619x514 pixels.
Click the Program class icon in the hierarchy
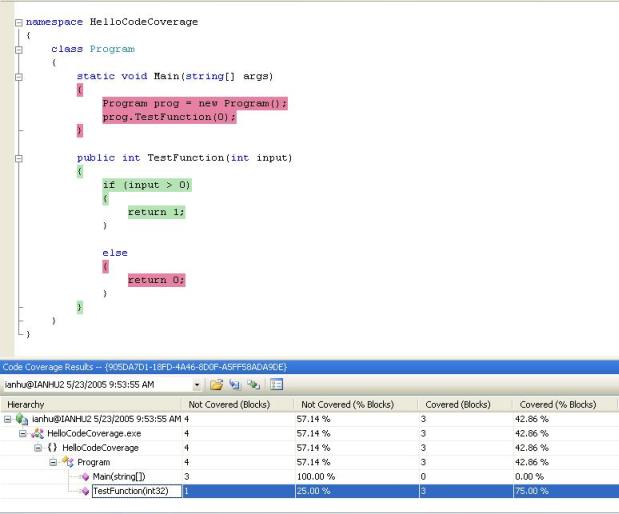[68, 462]
